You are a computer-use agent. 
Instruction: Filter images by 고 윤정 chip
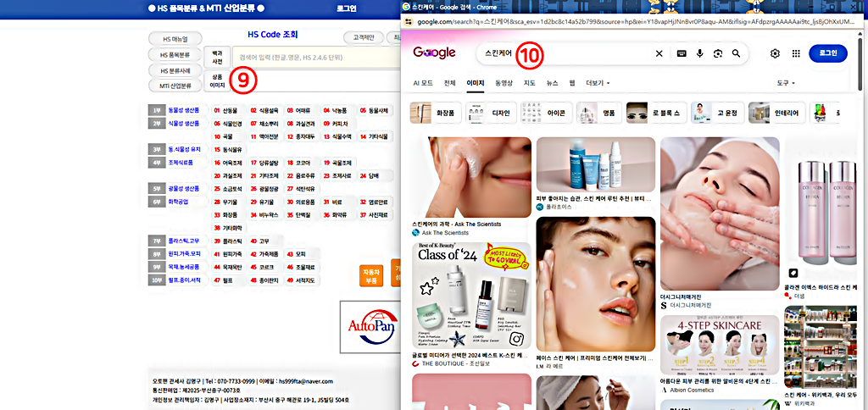(717, 113)
